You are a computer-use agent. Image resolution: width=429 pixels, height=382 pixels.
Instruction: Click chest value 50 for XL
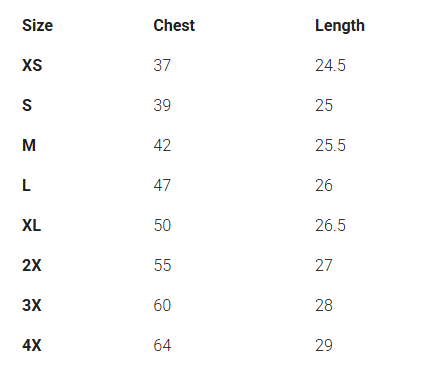[x=162, y=225]
